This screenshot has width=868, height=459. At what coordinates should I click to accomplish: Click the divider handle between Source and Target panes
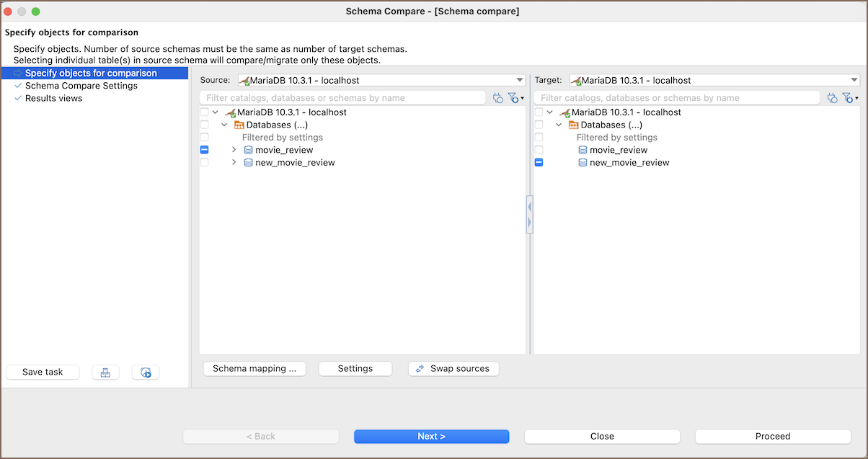(529, 214)
